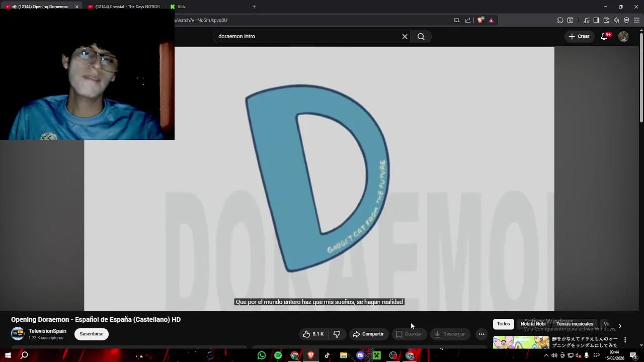Image resolution: width=644 pixels, height=362 pixels.
Task: Click the ESP language indicator in tray
Action: (596, 355)
